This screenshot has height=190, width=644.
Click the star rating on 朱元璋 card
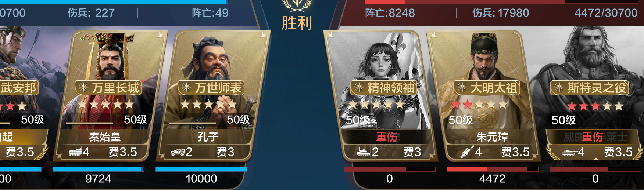(x=479, y=105)
